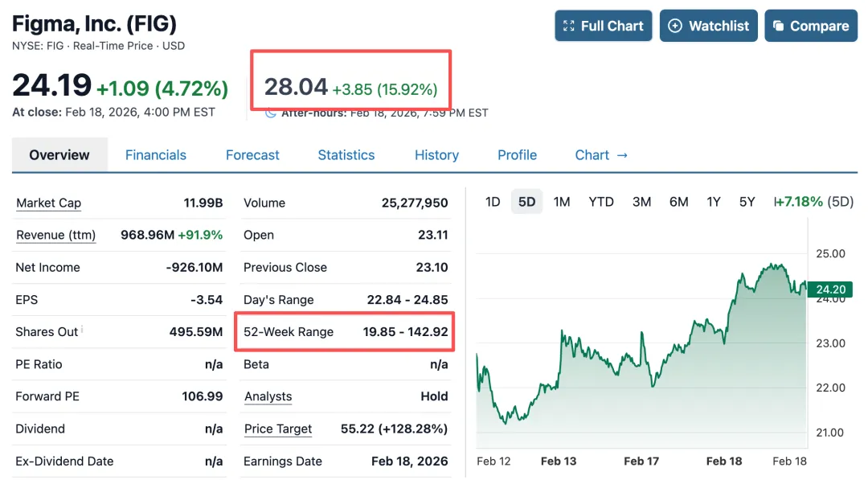Open the Analysts link
Screen dimensions: 868x480
[x=268, y=396]
